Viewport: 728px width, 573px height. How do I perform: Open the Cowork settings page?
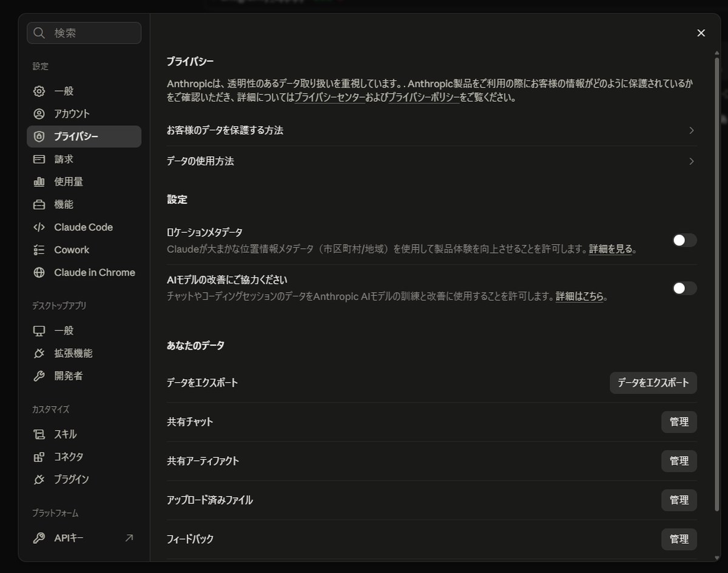click(84, 250)
